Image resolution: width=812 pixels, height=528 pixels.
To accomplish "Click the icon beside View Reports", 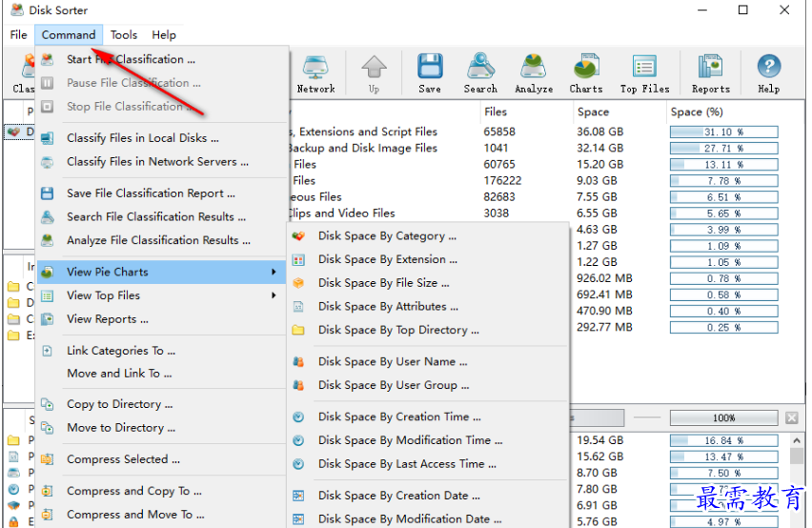I will pyautogui.click(x=47, y=319).
